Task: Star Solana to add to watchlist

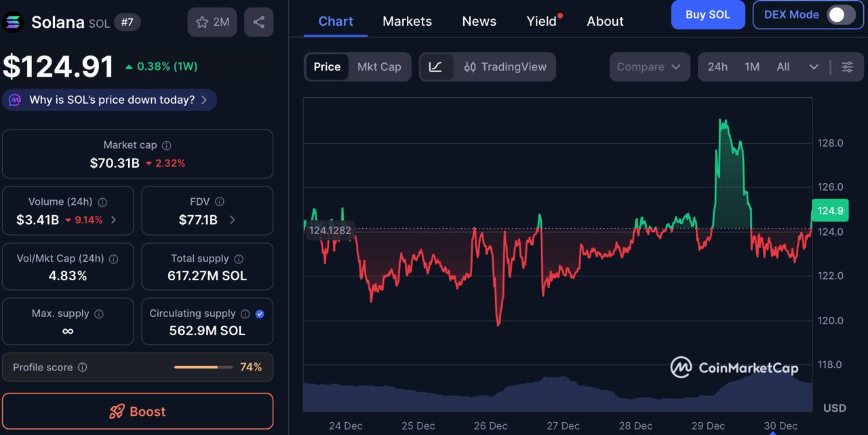Action: [201, 21]
